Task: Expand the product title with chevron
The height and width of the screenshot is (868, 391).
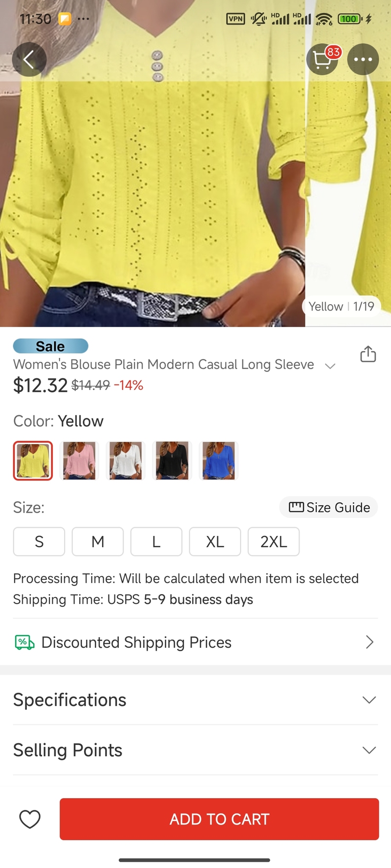Action: tap(330, 366)
